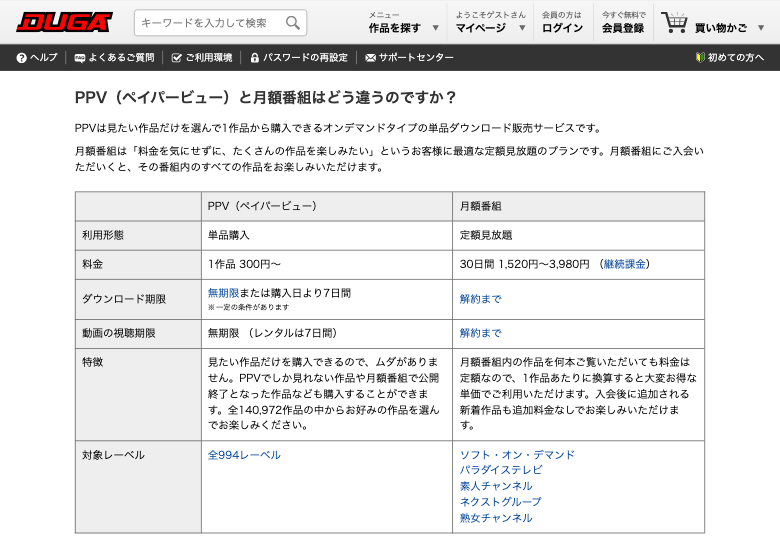Open the ヘルプ link
Viewport: 780px width, 545px height.
44,58
